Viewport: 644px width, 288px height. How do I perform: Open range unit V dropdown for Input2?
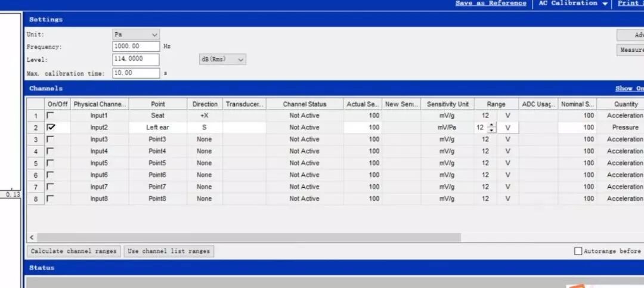[x=507, y=128]
